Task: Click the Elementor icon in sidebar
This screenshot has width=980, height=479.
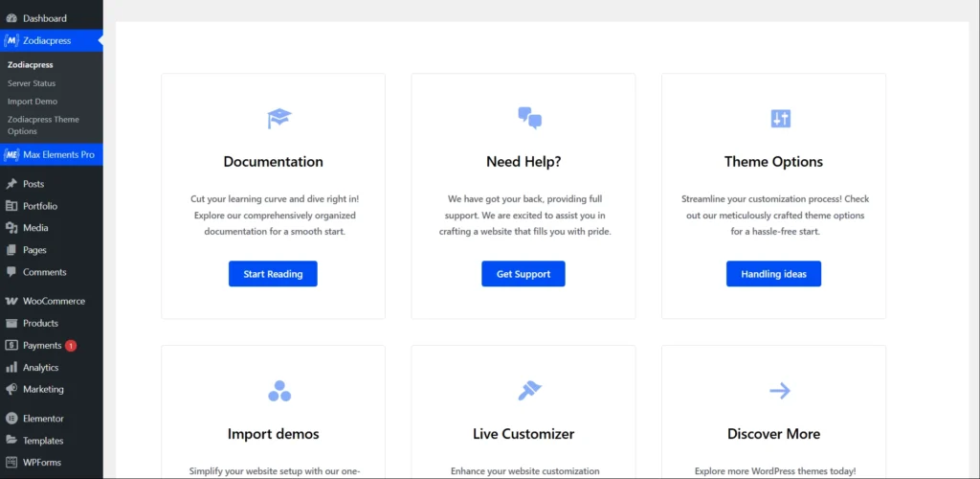Action: point(11,419)
